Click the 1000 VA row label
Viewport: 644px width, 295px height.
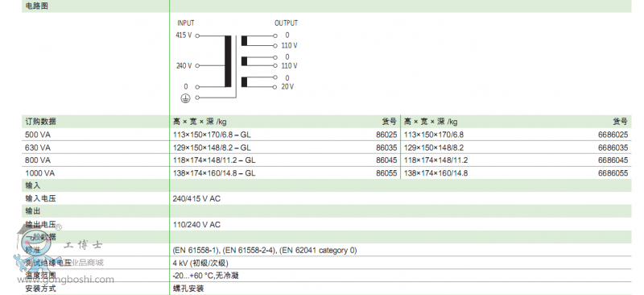pyautogui.click(x=39, y=173)
